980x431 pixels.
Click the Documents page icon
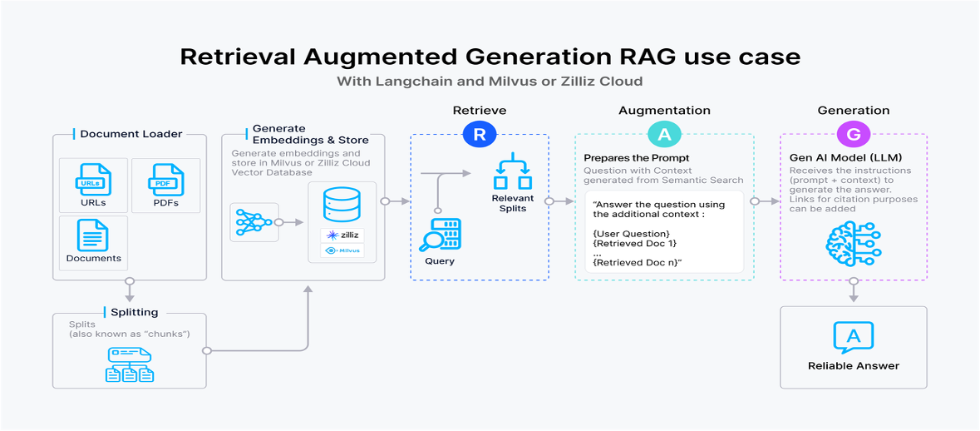pos(93,235)
